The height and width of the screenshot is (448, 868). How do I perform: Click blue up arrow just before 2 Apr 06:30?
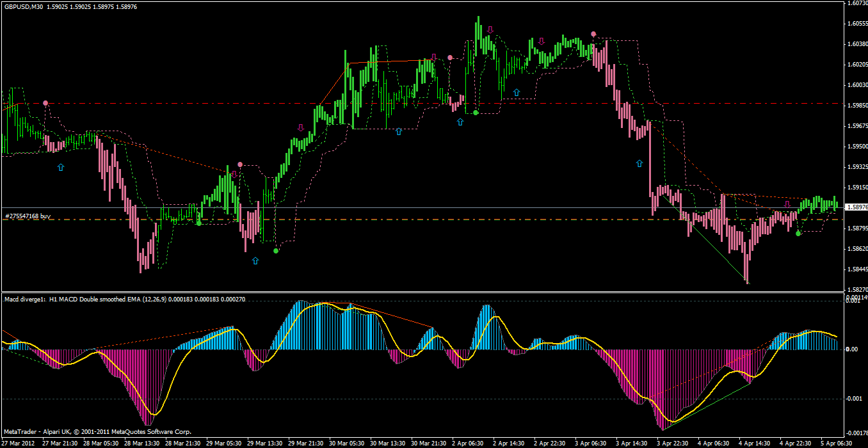pyautogui.click(x=460, y=122)
